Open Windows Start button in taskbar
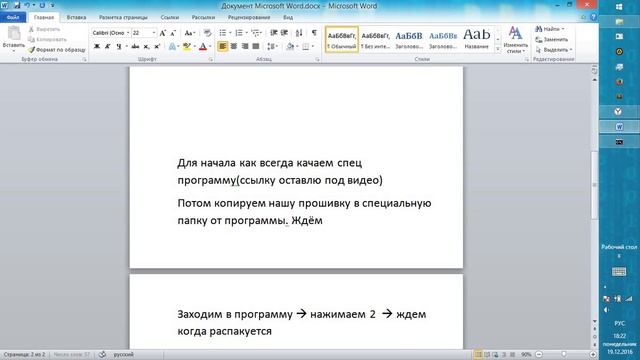The width and height of the screenshot is (640, 360). pyautogui.click(x=619, y=7)
